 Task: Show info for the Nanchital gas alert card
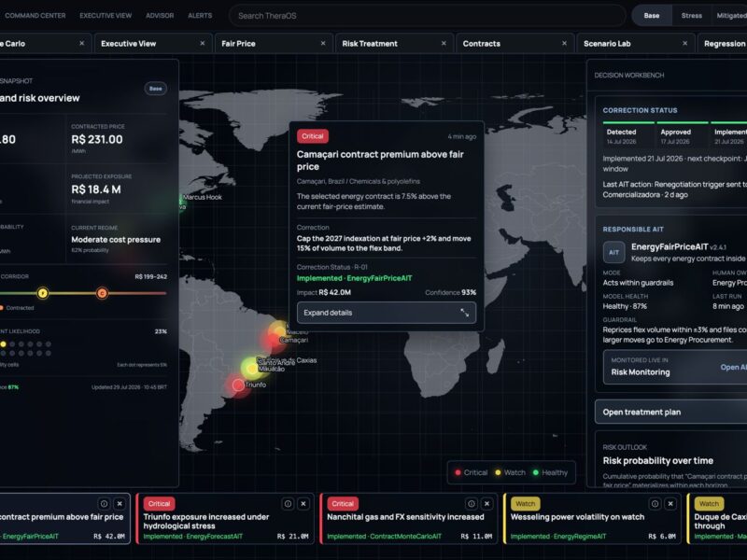tap(472, 504)
